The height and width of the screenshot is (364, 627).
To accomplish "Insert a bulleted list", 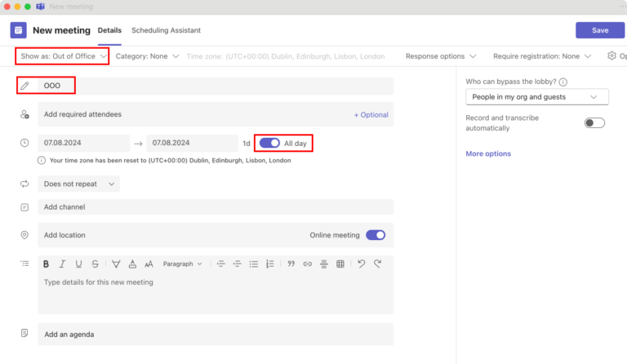I will click(254, 264).
